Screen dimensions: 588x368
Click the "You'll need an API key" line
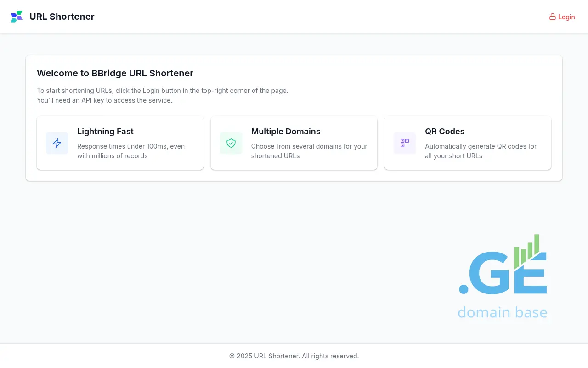click(x=105, y=100)
